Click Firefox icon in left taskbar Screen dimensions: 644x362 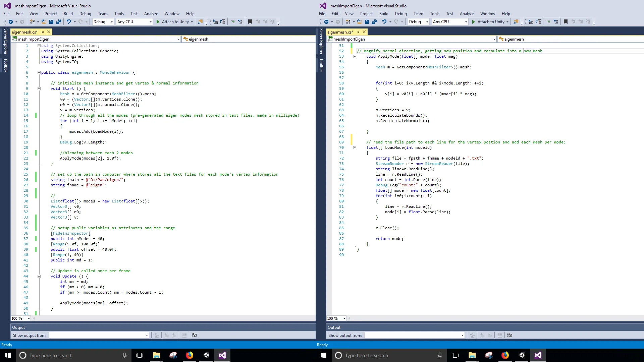[190, 355]
